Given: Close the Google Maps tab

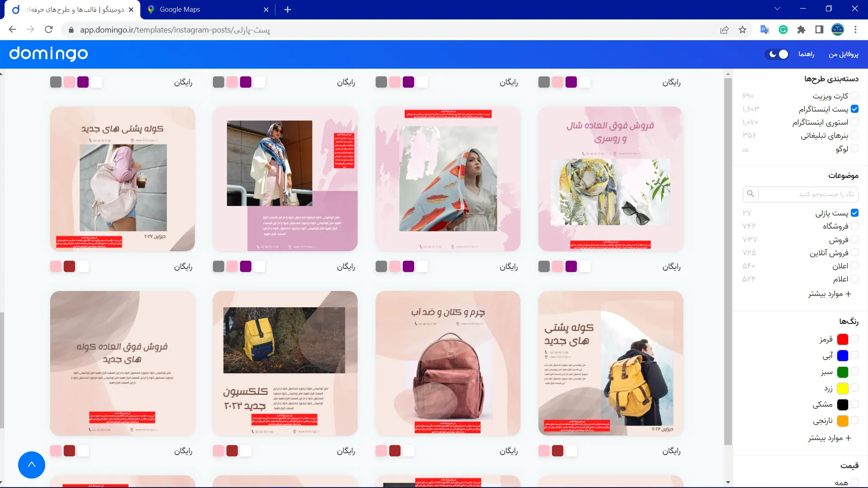Looking at the screenshot, I should pyautogui.click(x=266, y=9).
